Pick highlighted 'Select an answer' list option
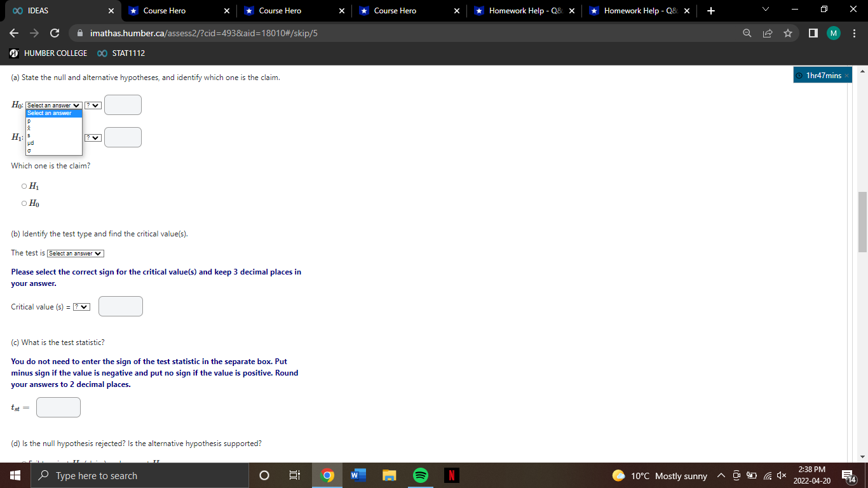Screen dimensions: 868x488 click(x=54, y=113)
